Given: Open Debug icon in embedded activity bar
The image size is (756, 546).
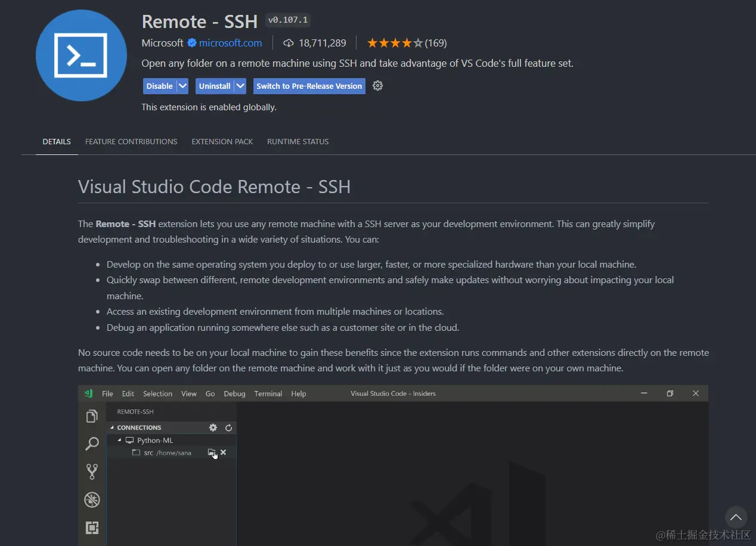Looking at the screenshot, I should 92,500.
